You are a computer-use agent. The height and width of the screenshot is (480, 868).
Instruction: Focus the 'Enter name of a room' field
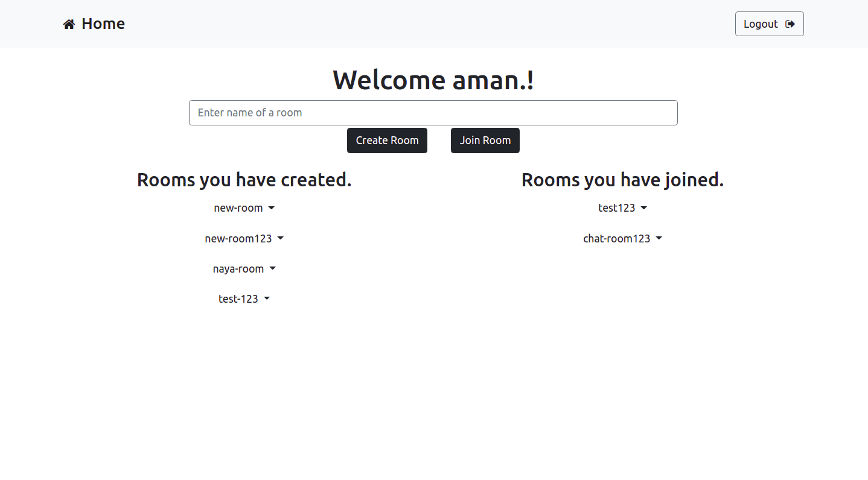[433, 113]
